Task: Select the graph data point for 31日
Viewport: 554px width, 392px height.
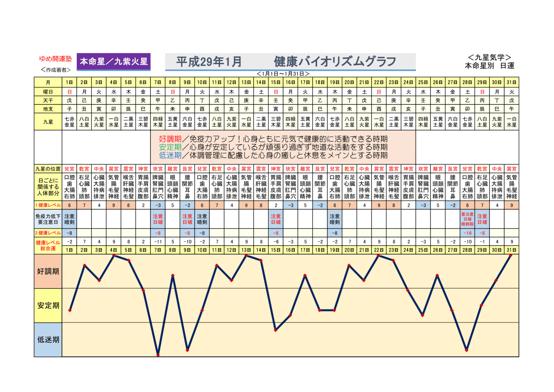Action: coord(511,255)
